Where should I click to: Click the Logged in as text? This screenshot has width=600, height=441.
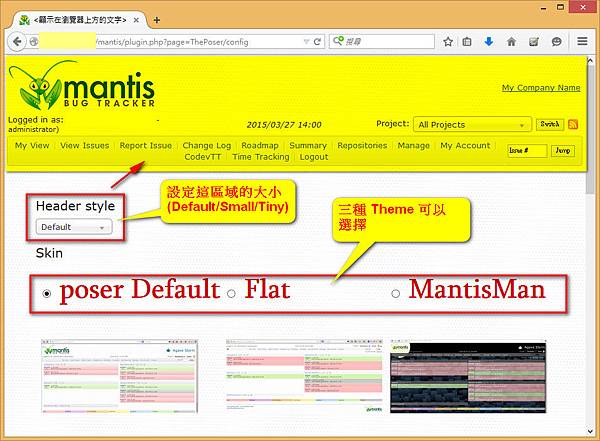[36, 120]
